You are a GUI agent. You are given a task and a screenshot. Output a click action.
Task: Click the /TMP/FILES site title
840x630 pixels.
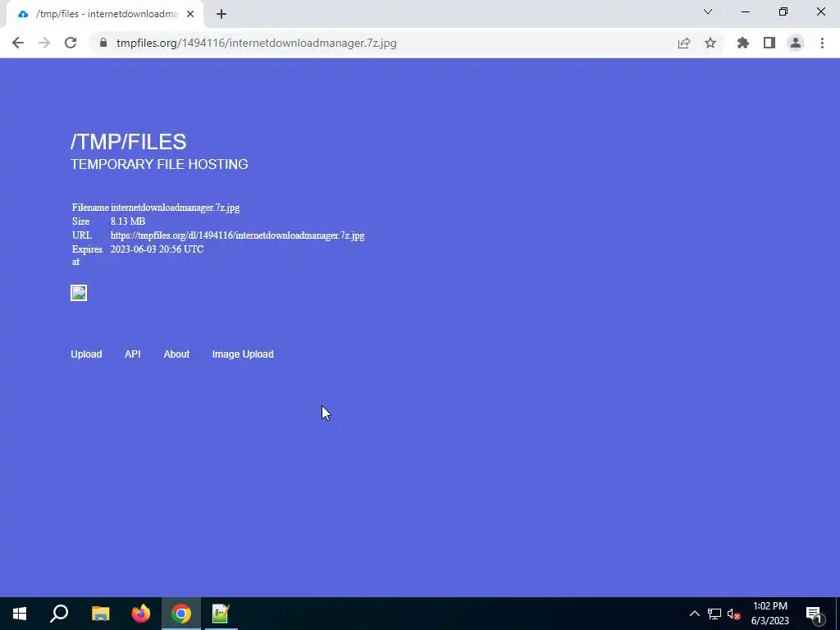coord(129,142)
